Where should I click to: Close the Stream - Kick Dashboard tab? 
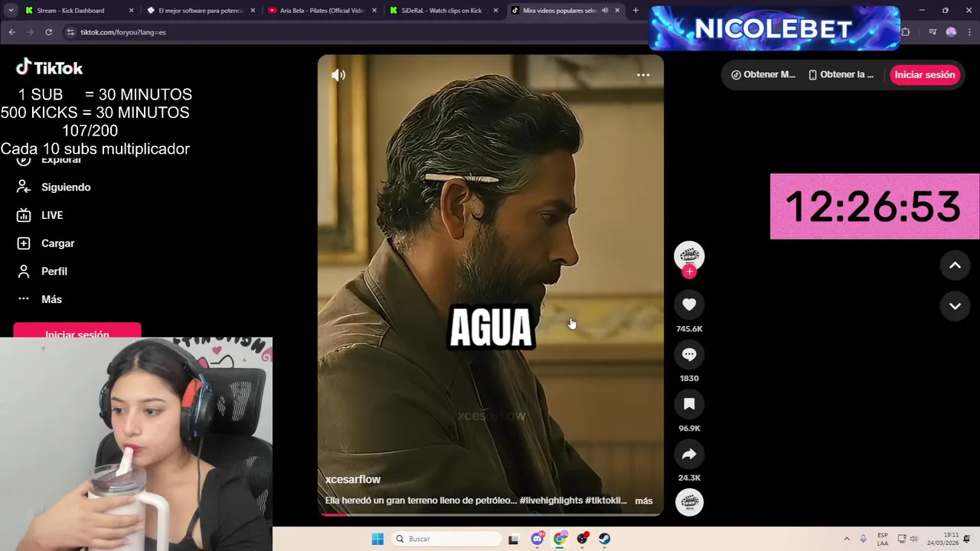[x=131, y=11]
